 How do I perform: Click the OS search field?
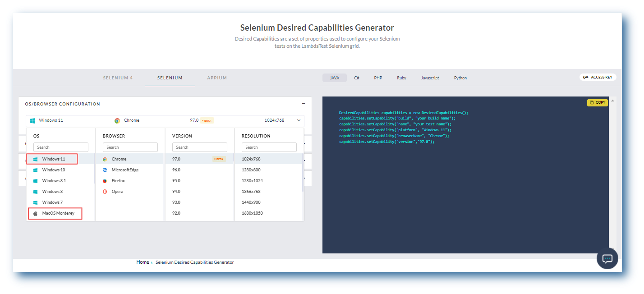click(x=61, y=147)
